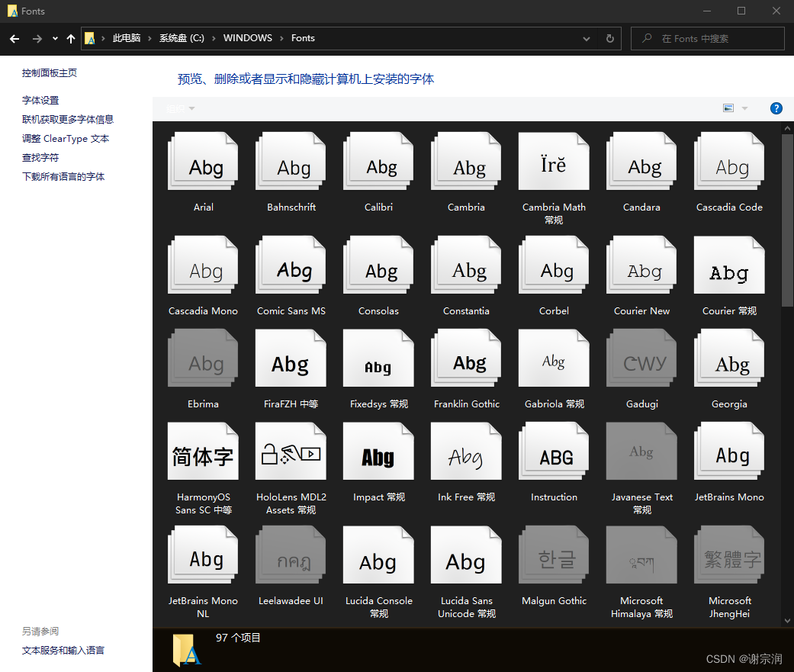Open the Arial font preview
The width and height of the screenshot is (794, 672).
pos(203,161)
